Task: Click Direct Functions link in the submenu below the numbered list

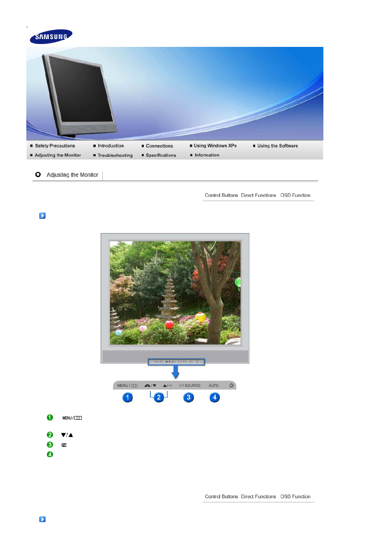Action: (x=258, y=497)
